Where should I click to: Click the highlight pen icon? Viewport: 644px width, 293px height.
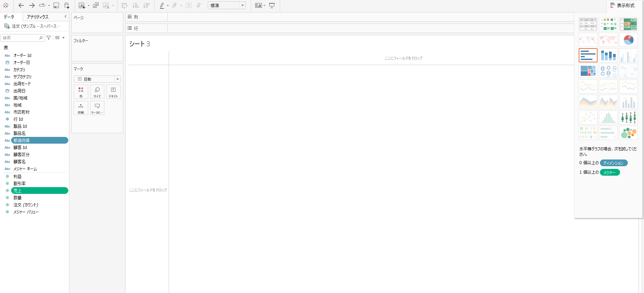pyautogui.click(x=162, y=5)
